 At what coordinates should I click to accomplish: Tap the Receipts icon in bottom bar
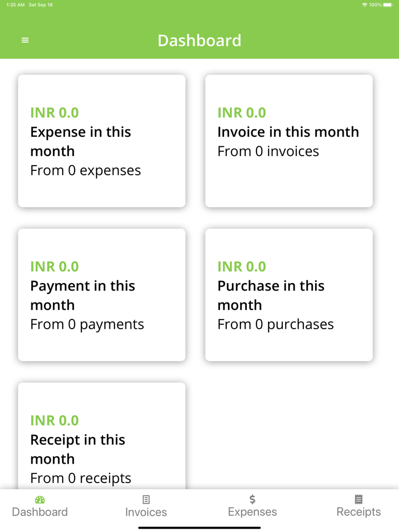pyautogui.click(x=359, y=500)
